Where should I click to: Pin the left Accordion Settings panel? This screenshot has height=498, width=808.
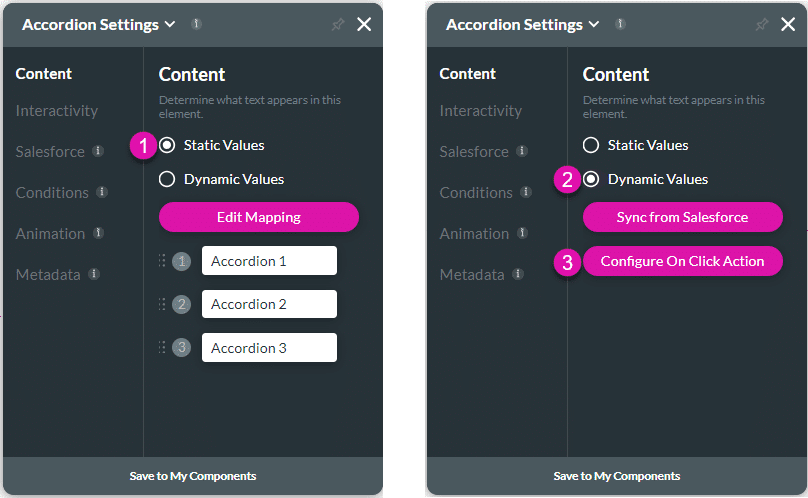click(x=337, y=24)
